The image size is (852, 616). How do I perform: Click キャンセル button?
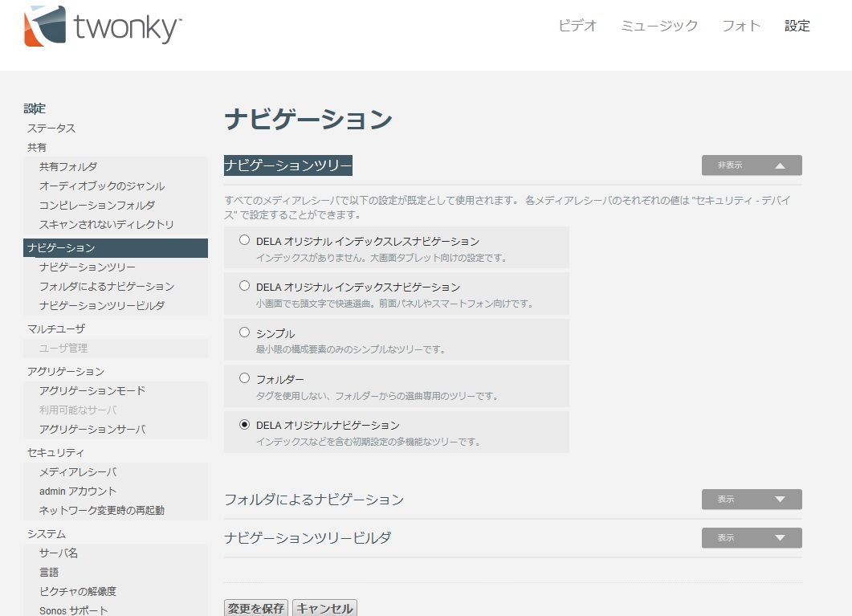click(324, 608)
